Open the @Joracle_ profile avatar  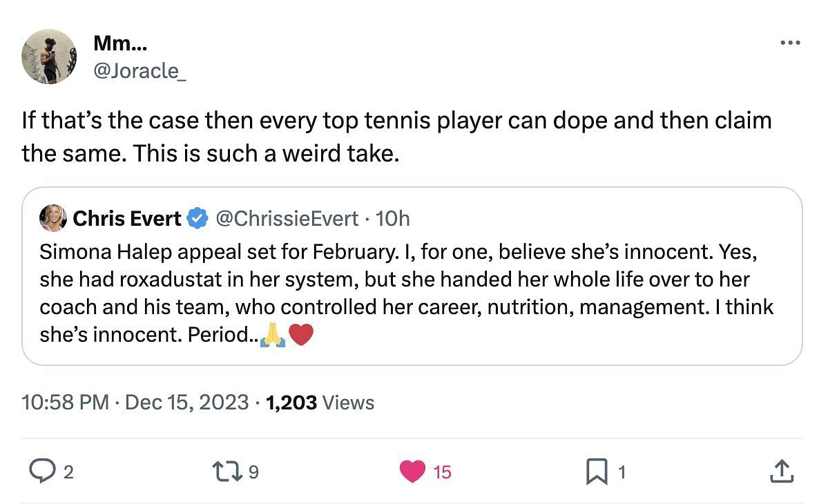point(49,57)
